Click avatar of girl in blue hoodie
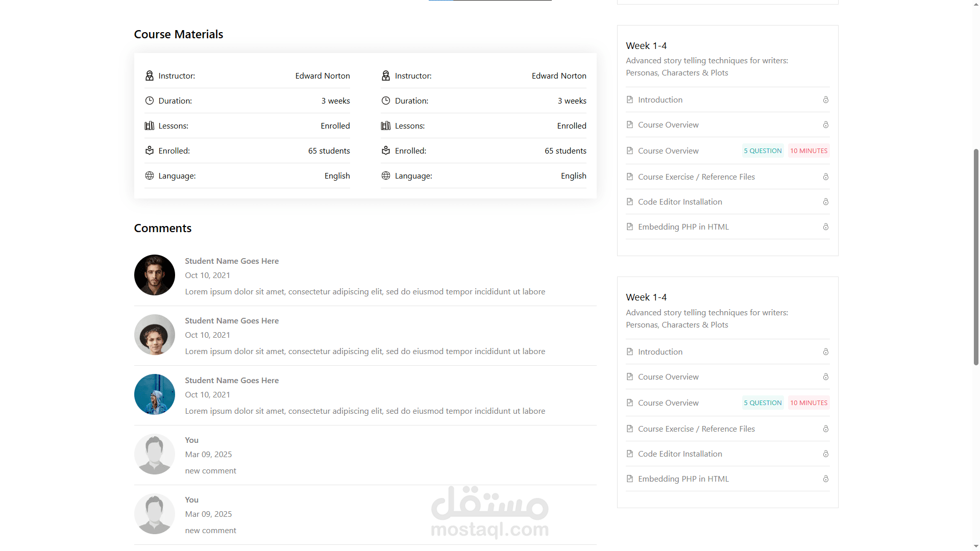Viewport: 980px width, 551px height. tap(154, 394)
